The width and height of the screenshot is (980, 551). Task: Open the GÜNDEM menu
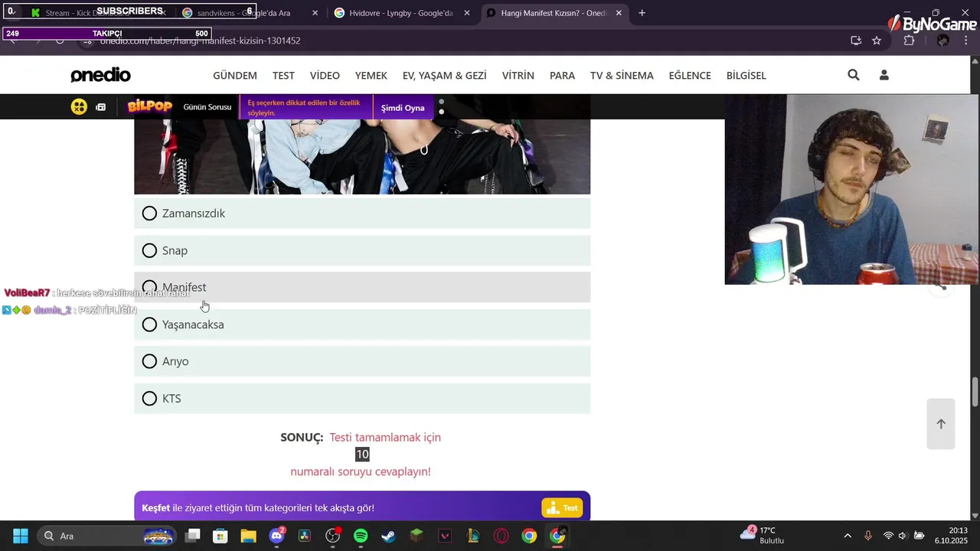[235, 75]
